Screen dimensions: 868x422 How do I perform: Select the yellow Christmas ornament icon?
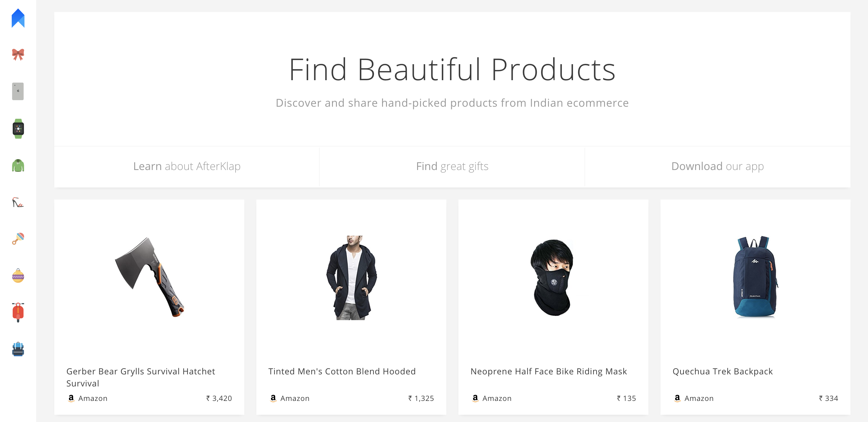click(x=18, y=276)
